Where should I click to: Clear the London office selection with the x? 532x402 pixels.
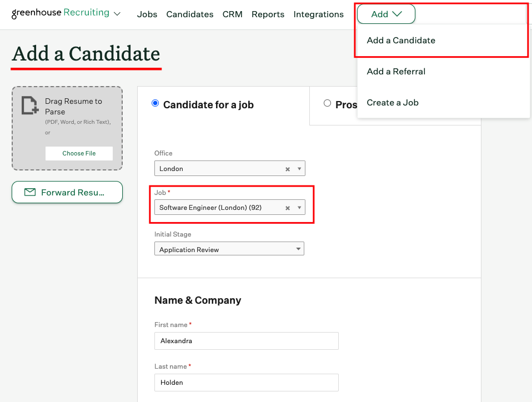coord(288,168)
